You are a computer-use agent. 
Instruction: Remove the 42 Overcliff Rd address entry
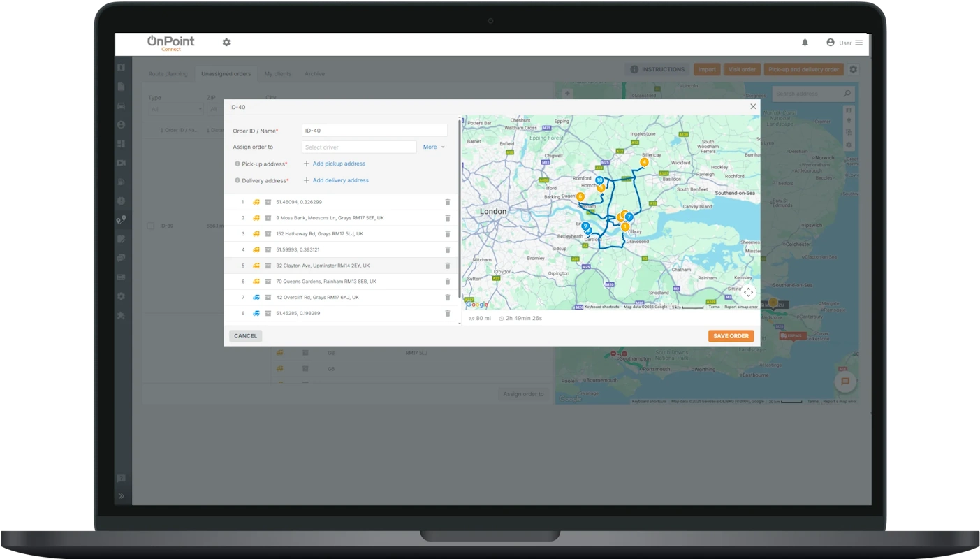pyautogui.click(x=448, y=298)
